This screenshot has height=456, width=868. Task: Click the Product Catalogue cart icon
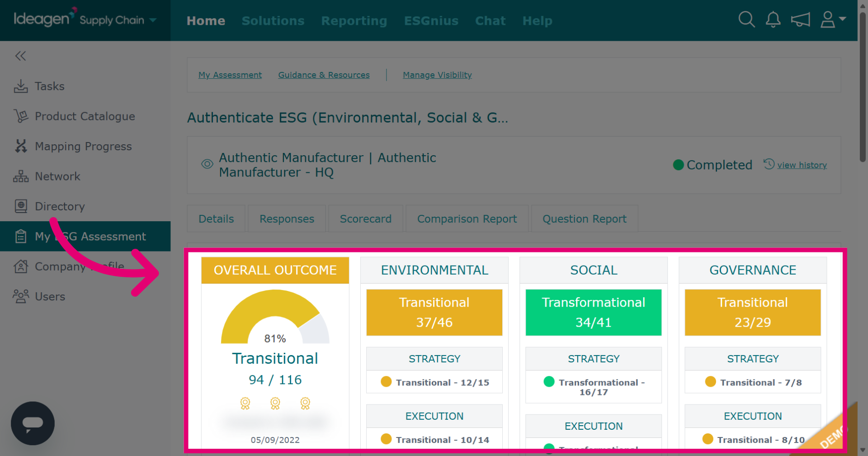coord(21,116)
